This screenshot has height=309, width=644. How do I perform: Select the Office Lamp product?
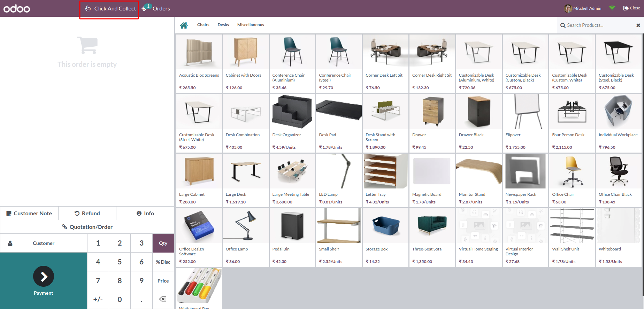click(246, 237)
